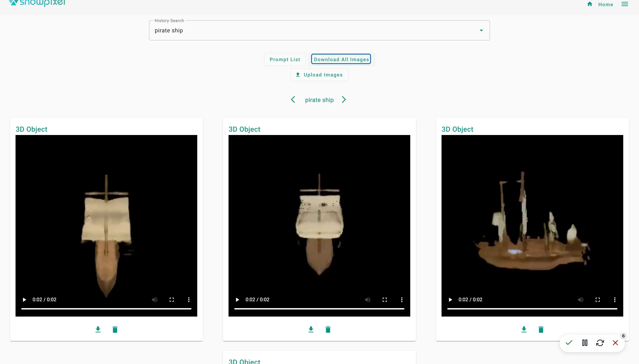The height and width of the screenshot is (364, 639).
Task: Click the second card's 3D Object heading
Action: 244,129
